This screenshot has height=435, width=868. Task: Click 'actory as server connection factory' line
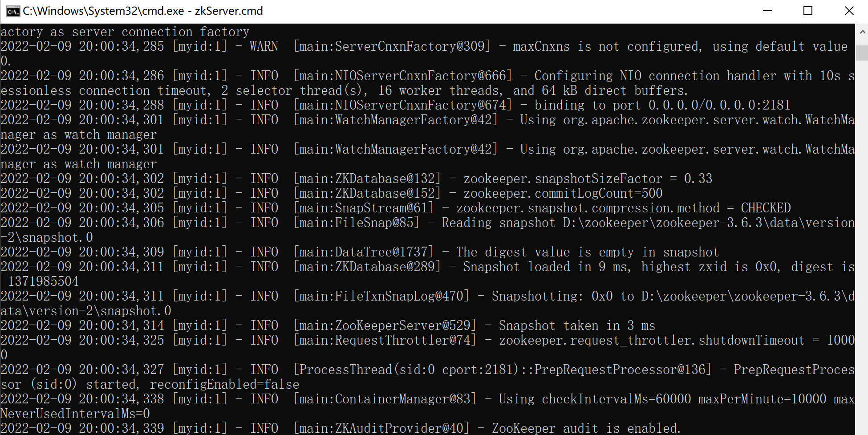tap(125, 32)
